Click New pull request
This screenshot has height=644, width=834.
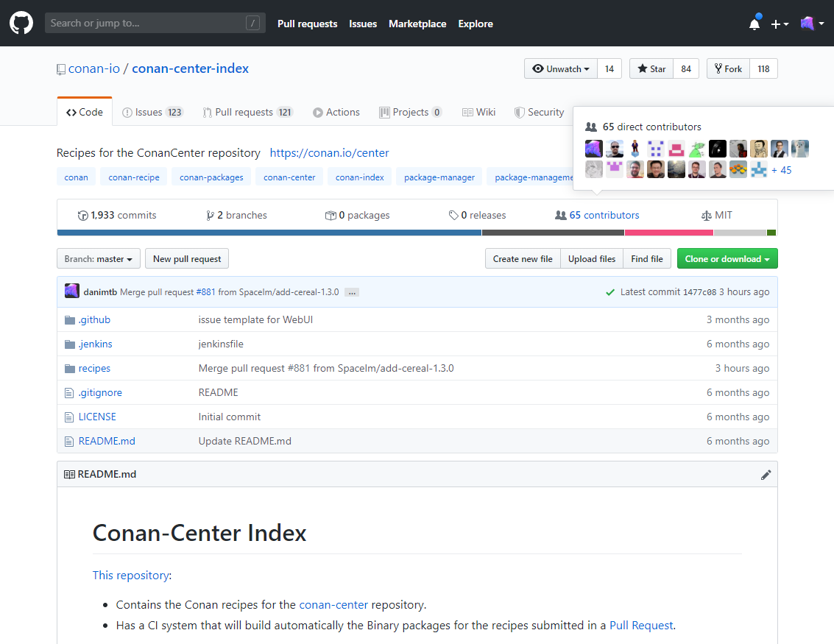[x=187, y=259]
